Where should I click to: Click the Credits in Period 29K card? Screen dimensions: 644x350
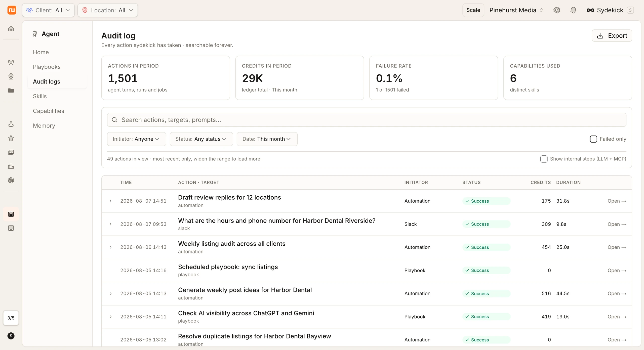(x=299, y=78)
